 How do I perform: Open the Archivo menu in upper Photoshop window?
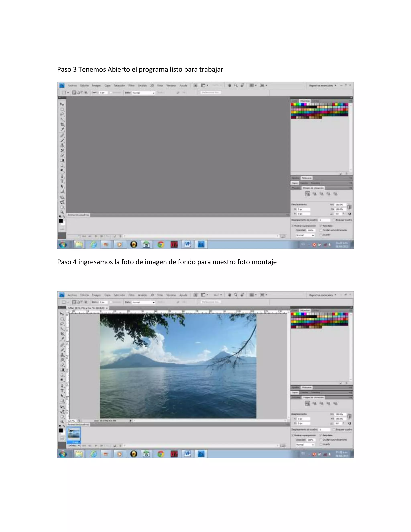coord(72,86)
